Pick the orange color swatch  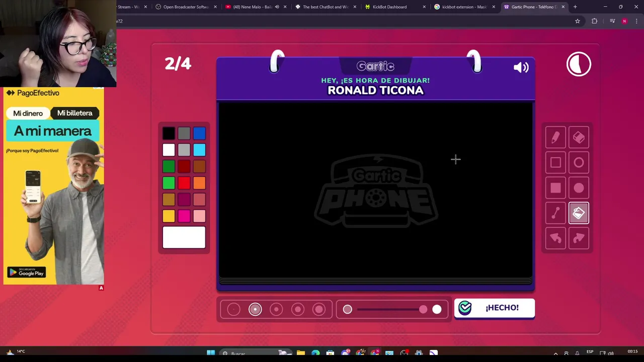(x=199, y=183)
